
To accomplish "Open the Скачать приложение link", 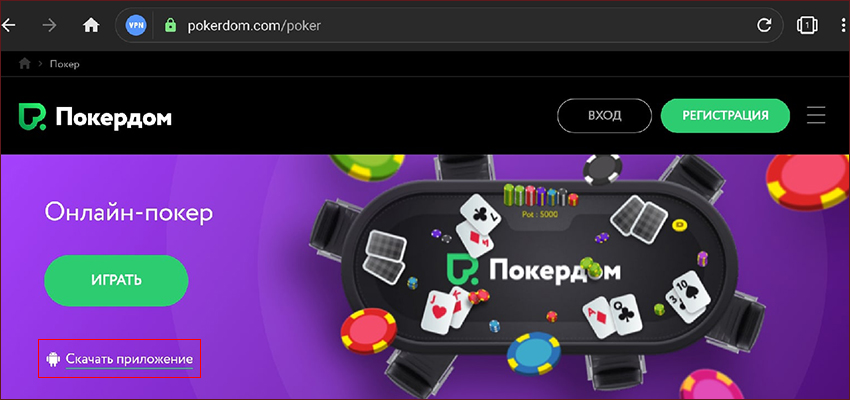I will pos(129,359).
